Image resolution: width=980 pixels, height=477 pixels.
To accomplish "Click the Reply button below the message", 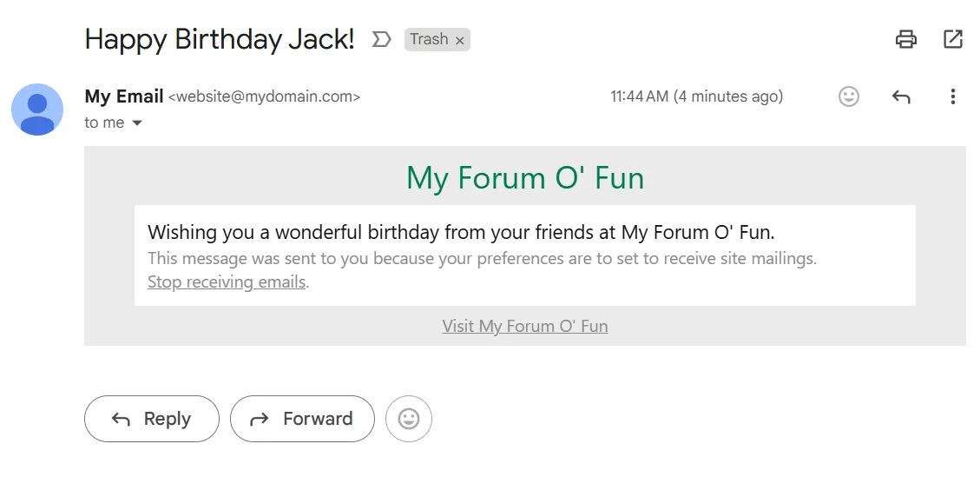I will click(152, 419).
